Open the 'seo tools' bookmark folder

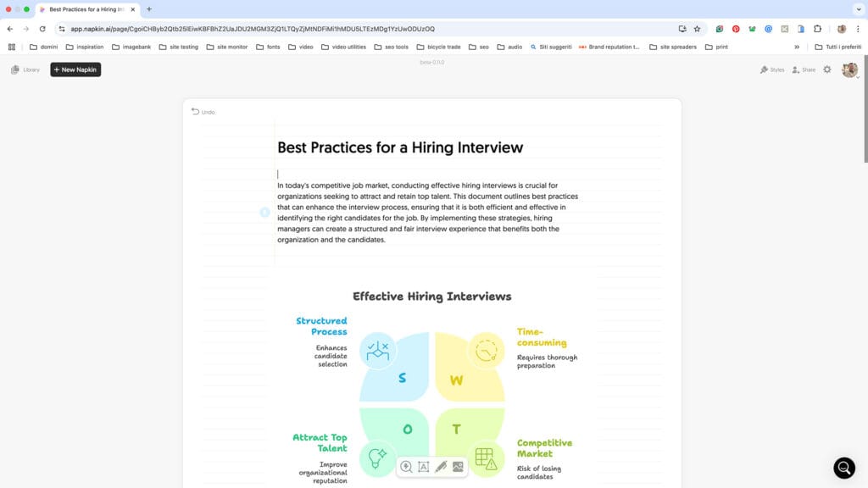[391, 47]
